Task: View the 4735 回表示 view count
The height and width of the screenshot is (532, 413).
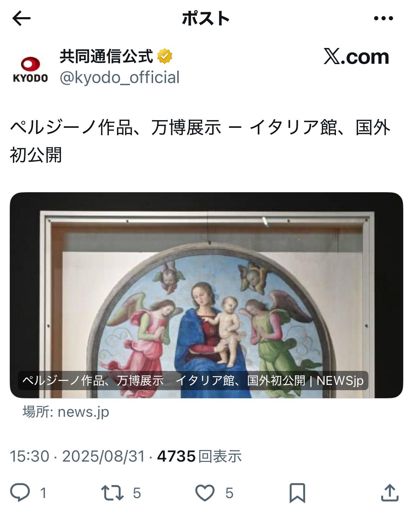Action: tap(199, 456)
